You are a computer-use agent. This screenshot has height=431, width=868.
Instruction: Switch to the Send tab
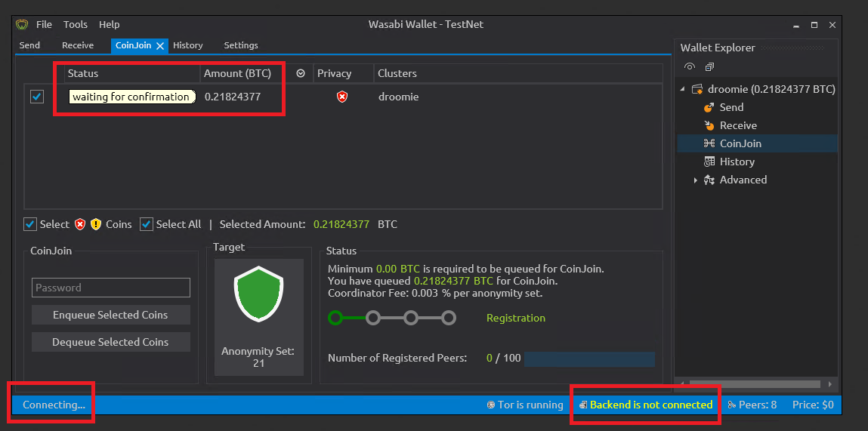click(29, 45)
